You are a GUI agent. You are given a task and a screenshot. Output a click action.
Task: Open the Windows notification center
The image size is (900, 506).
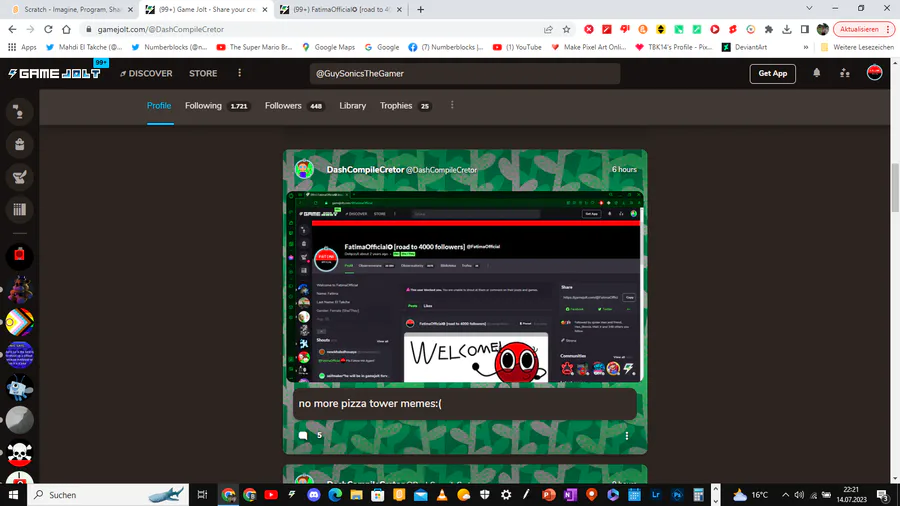coord(883,495)
